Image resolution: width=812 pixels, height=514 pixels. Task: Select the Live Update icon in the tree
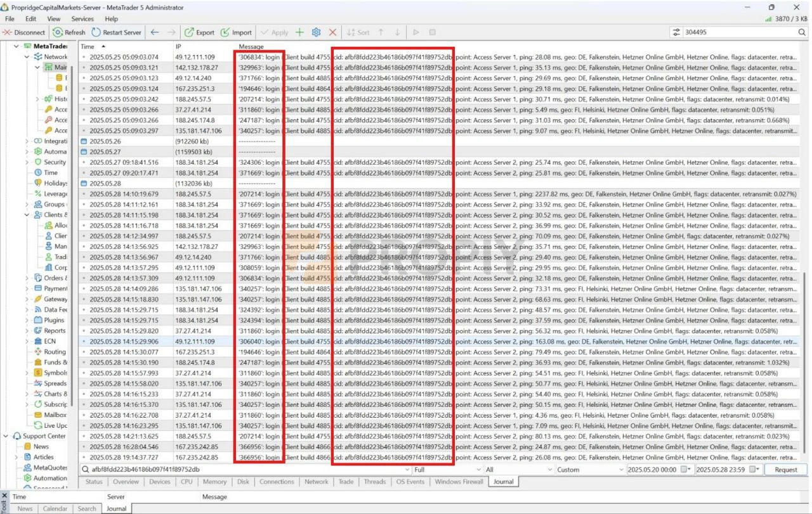pos(38,425)
